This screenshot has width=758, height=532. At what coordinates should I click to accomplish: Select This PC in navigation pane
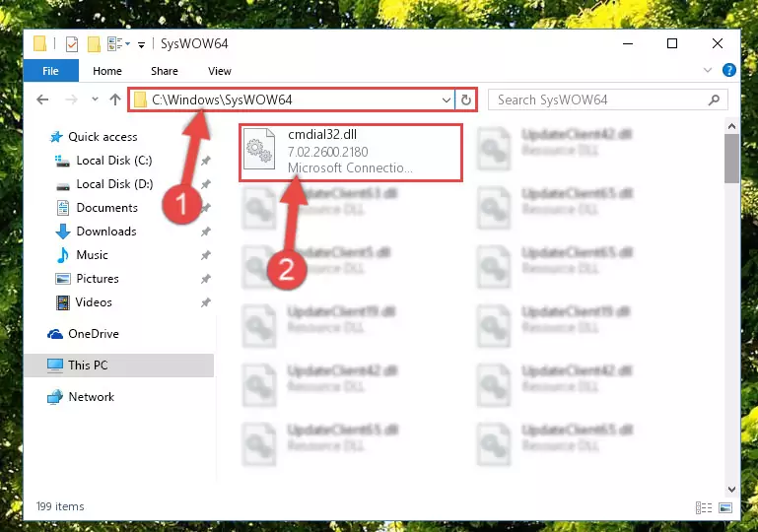pos(119,366)
